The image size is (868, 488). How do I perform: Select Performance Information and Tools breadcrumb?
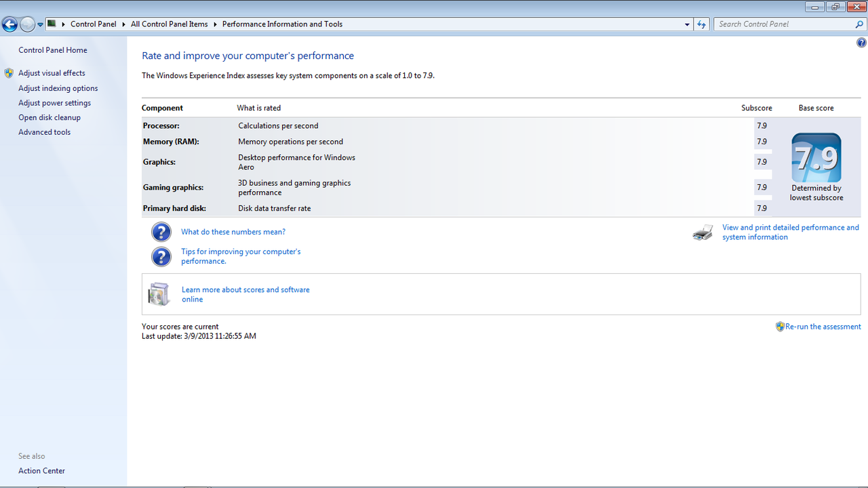pos(282,24)
